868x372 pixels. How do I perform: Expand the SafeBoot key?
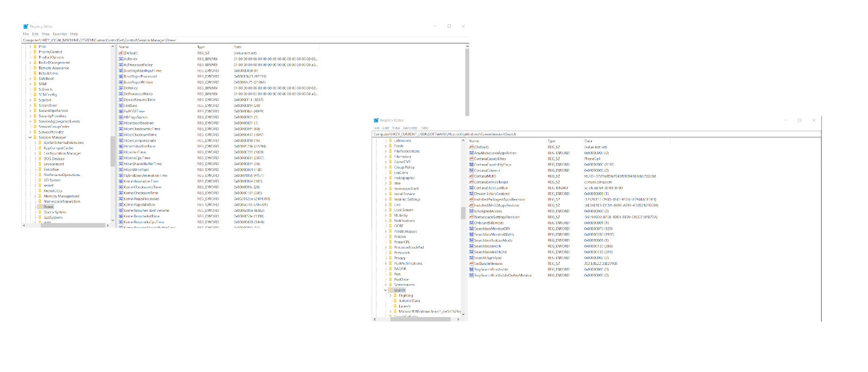pyautogui.click(x=30, y=79)
